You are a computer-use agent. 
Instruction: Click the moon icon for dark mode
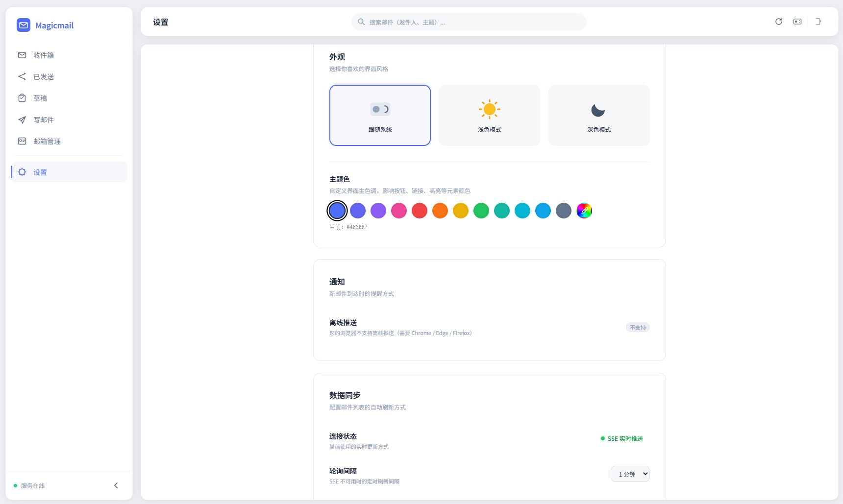pyautogui.click(x=598, y=110)
